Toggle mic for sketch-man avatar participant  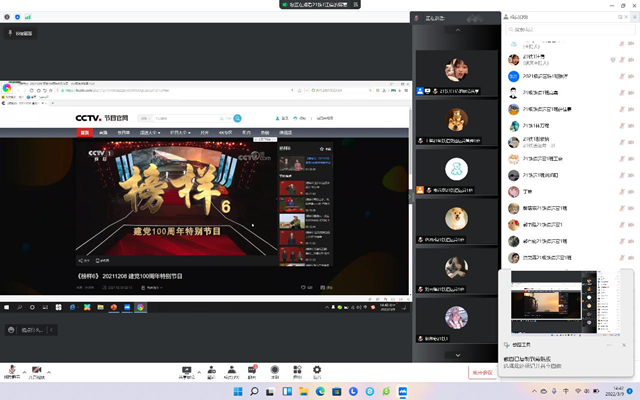(622, 93)
